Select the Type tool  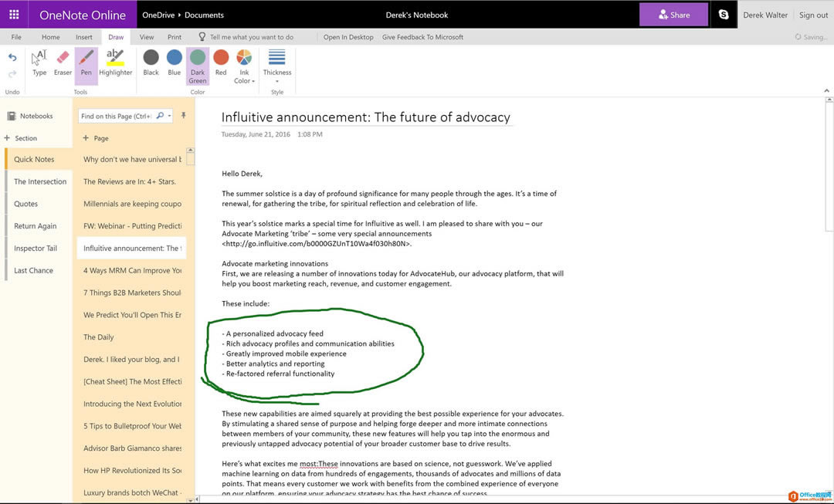click(39, 63)
